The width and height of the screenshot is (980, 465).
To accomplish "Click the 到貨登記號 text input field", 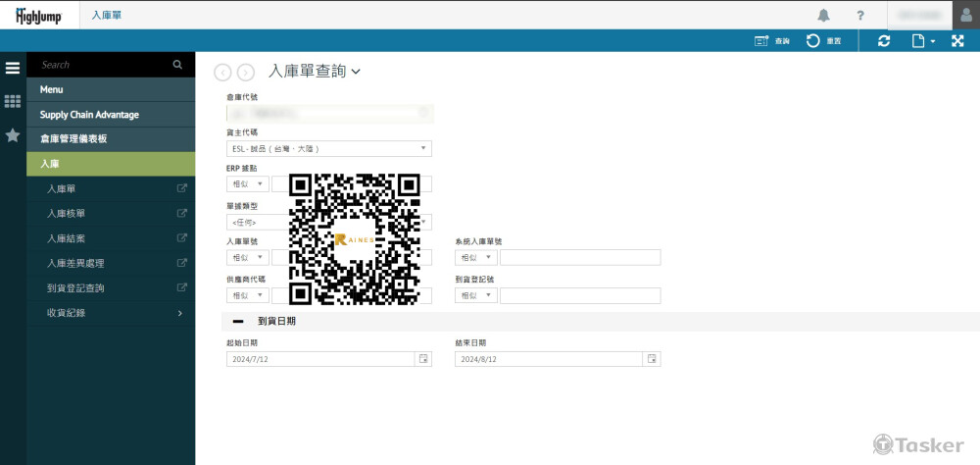I will [580, 296].
